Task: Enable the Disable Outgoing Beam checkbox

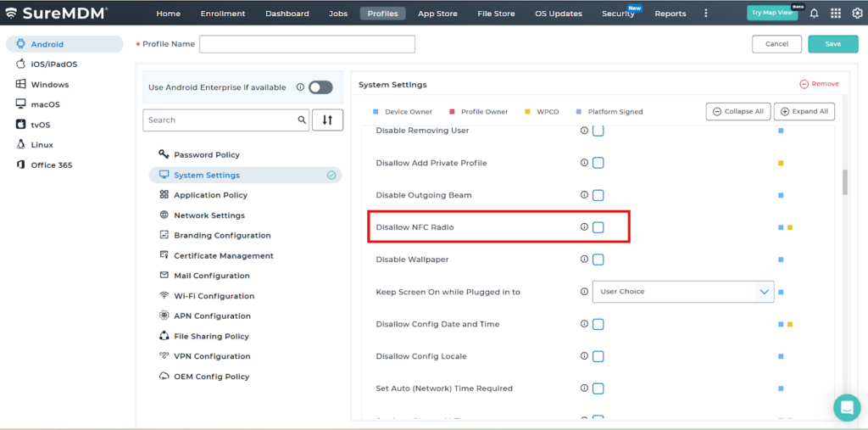Action: (598, 195)
